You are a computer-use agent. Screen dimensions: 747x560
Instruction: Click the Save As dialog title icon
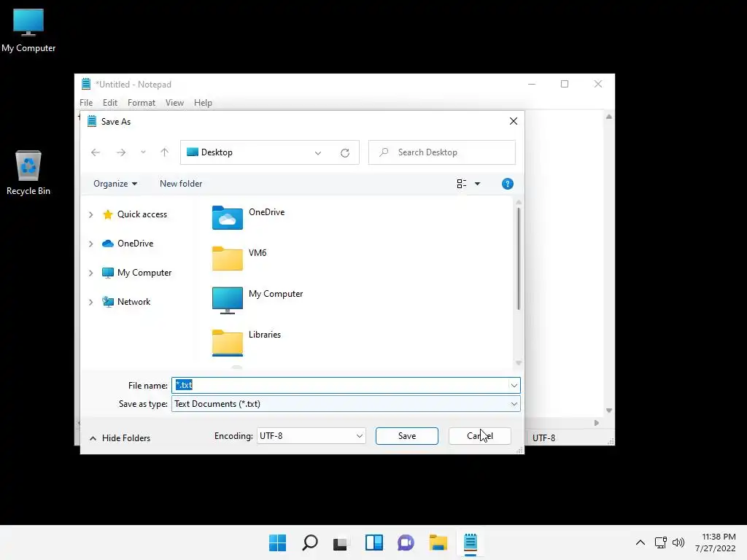click(92, 122)
